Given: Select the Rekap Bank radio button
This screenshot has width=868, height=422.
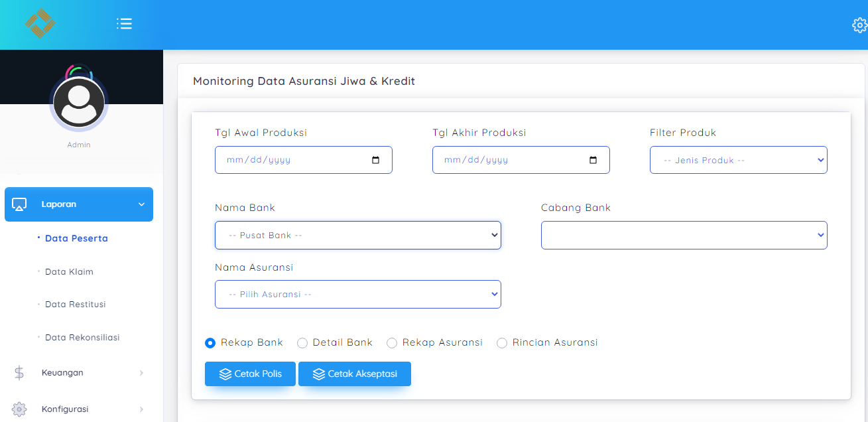Looking at the screenshot, I should coord(210,343).
